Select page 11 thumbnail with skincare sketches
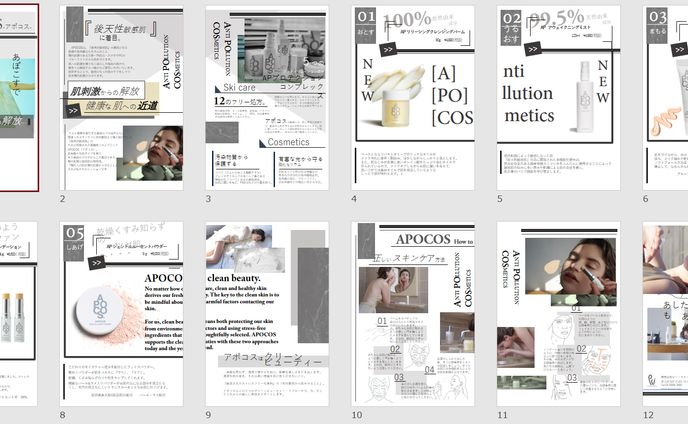 point(559,314)
